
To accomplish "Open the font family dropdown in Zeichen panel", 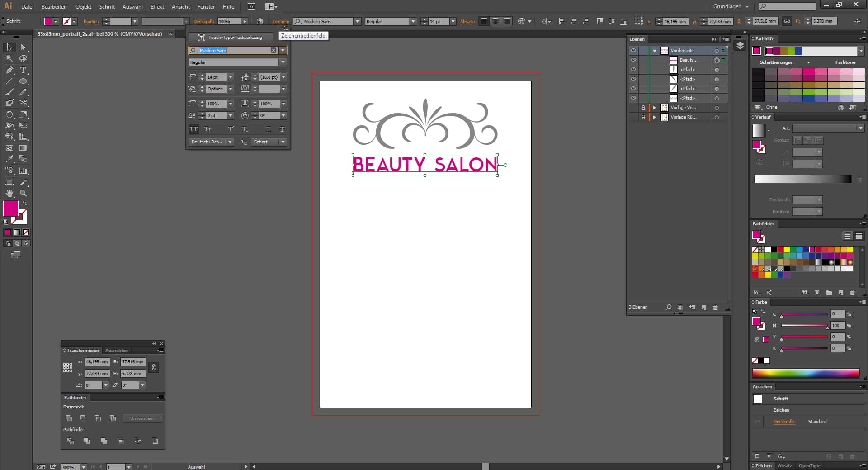I will (x=283, y=50).
